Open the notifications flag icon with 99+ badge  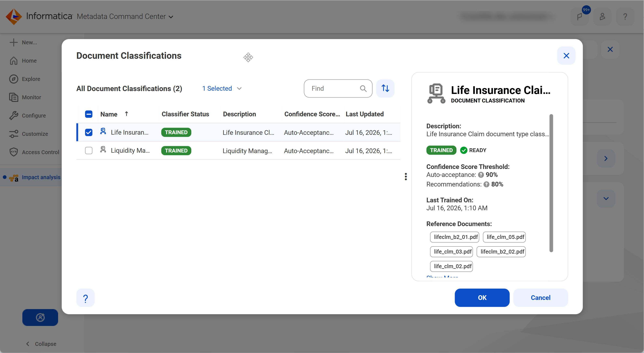point(580,16)
